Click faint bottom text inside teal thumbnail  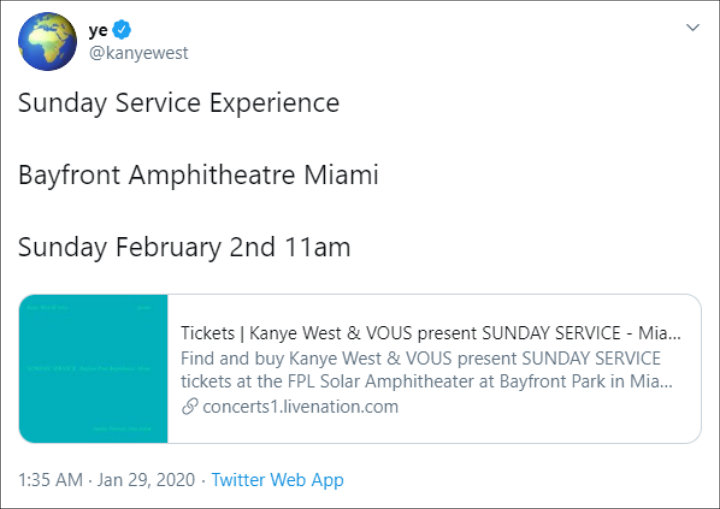(x=122, y=429)
